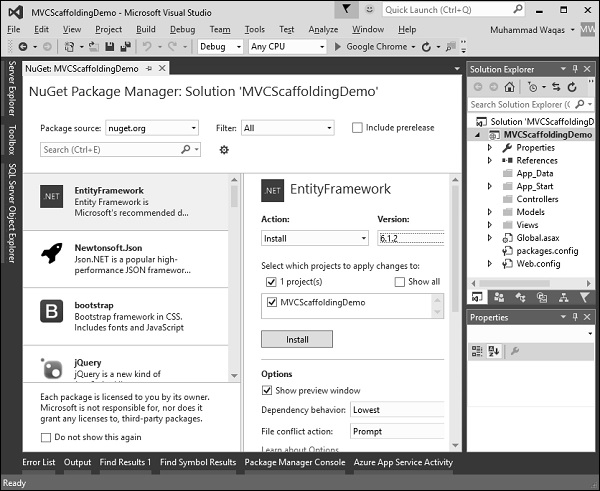Click the Undo toolbar icon
This screenshot has height=491, width=600.
pos(147,47)
